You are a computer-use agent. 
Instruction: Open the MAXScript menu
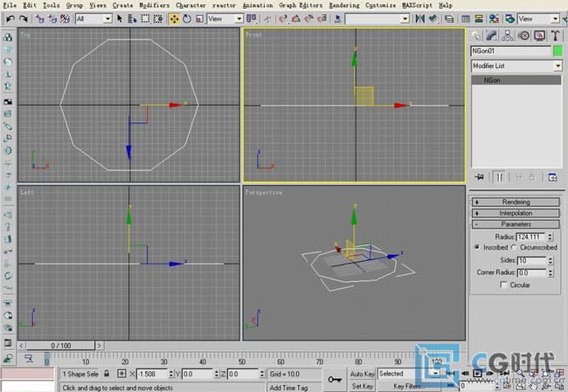[418, 5]
